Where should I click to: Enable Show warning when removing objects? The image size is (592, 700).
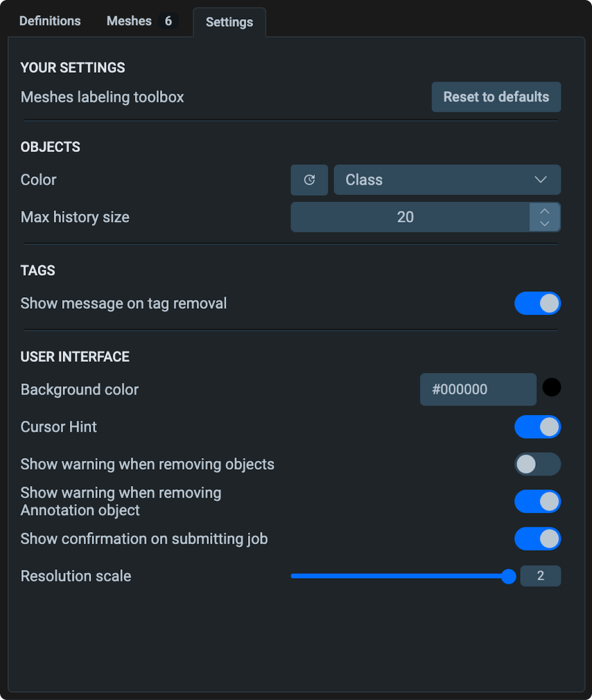538,464
